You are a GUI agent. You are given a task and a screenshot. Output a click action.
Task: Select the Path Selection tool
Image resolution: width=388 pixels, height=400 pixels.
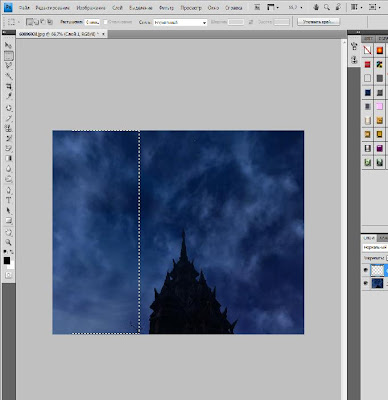click(9, 211)
